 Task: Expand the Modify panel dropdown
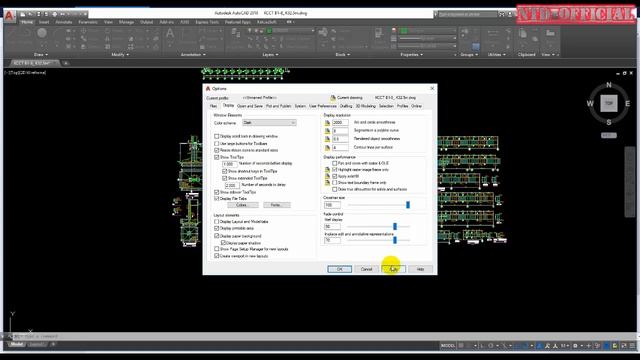point(120,55)
